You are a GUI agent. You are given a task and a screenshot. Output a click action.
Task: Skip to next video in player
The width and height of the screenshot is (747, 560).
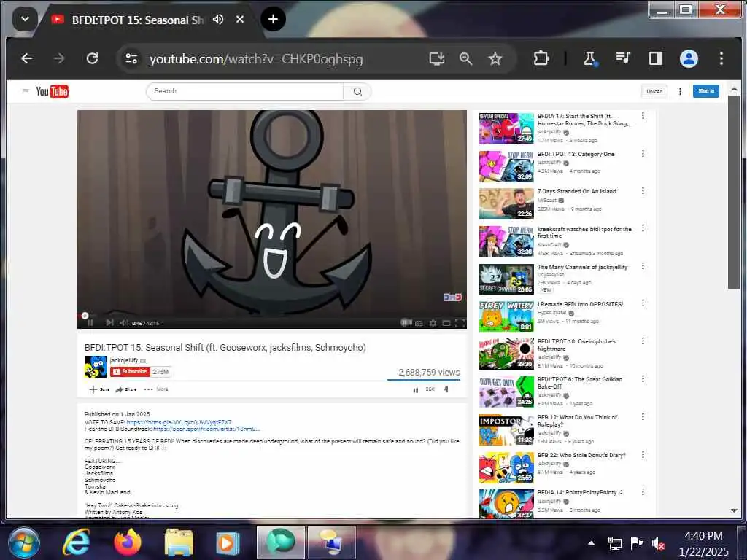109,323
